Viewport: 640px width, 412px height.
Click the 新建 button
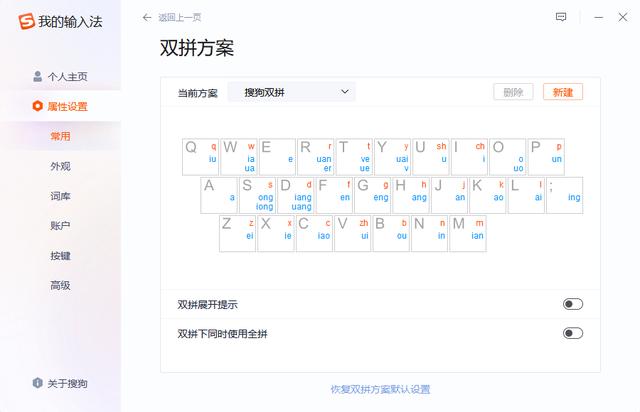pos(563,92)
